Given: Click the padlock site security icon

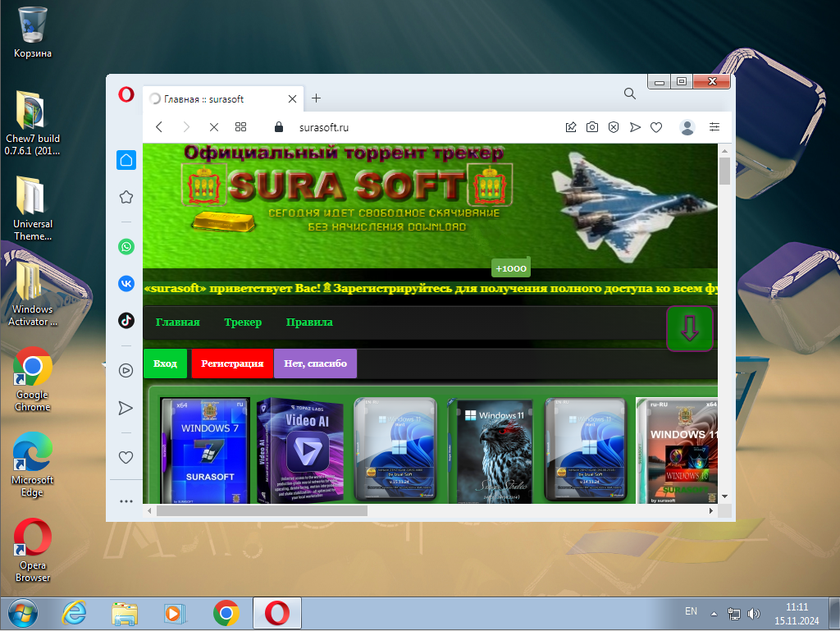Looking at the screenshot, I should pyautogui.click(x=279, y=127).
